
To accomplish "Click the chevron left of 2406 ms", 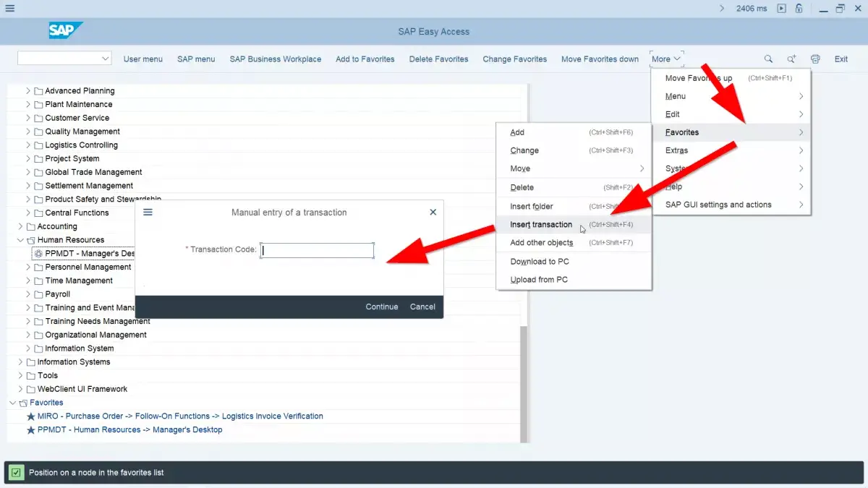I will pyautogui.click(x=722, y=9).
